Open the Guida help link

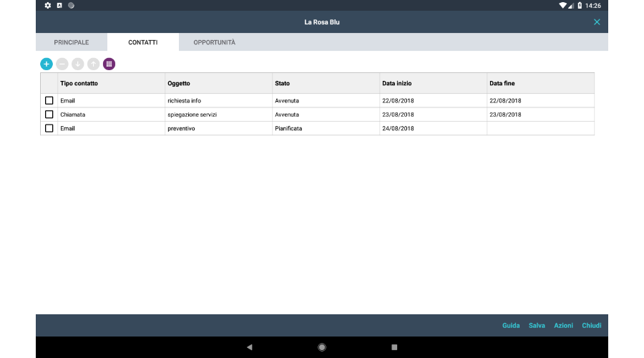point(511,326)
